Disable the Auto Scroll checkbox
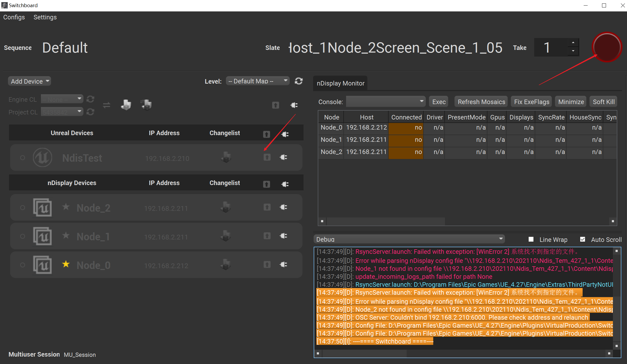The width and height of the screenshot is (627, 364). [583, 239]
